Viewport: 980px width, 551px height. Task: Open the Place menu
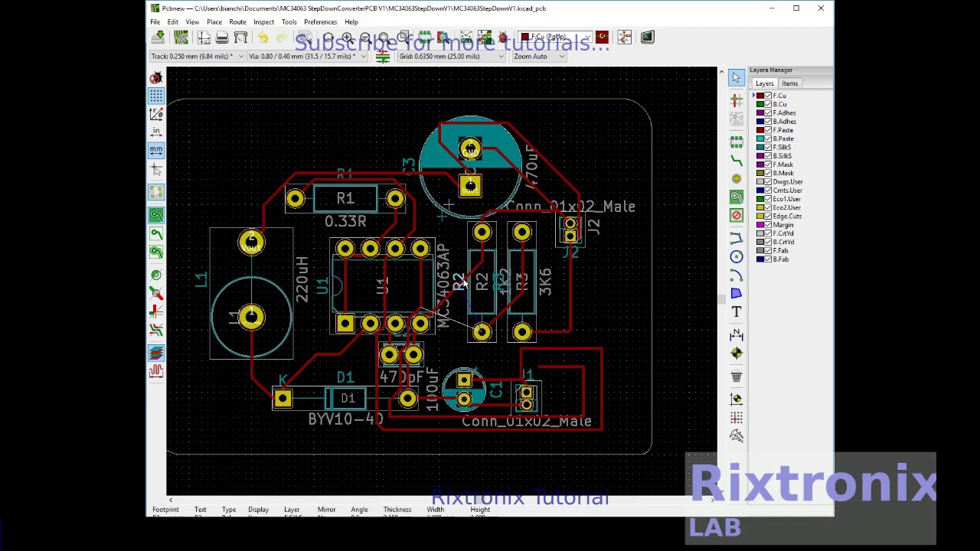(214, 22)
